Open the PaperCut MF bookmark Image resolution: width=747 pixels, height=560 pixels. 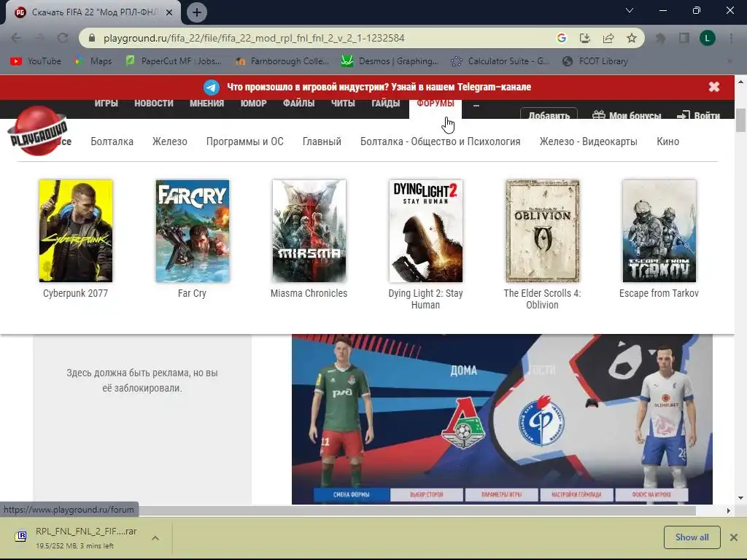click(x=174, y=61)
